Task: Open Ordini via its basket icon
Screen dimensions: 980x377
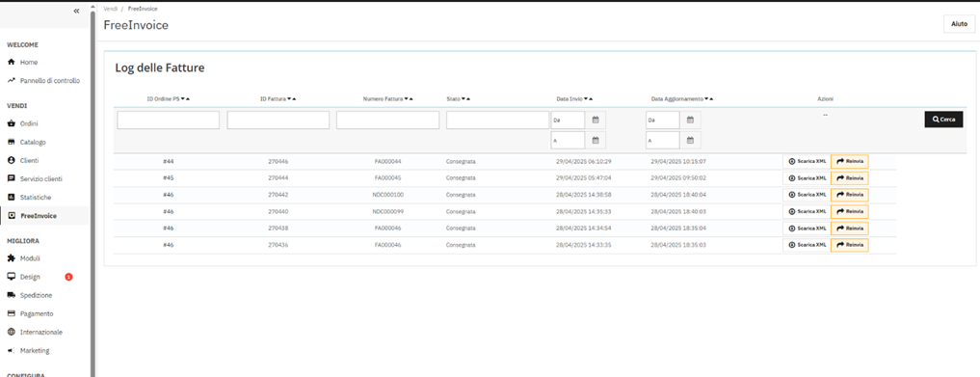Action: point(11,123)
